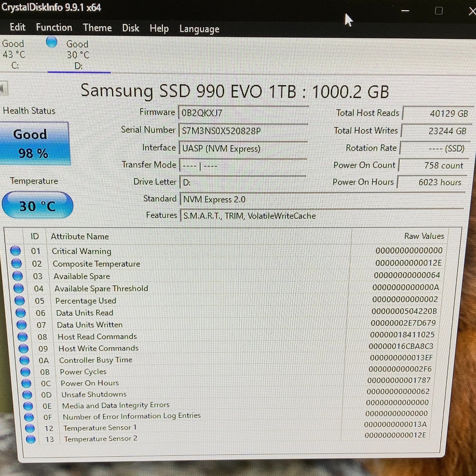The image size is (476, 476).
Task: Click the status orb beside Data Units Written
Action: (21, 325)
